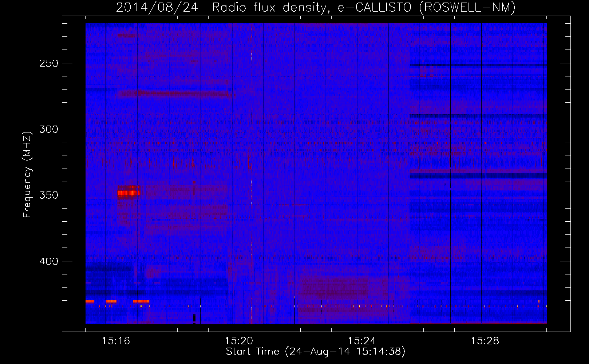This screenshot has width=589, height=364.
Task: Click the 300 frequency tick label
Action: (x=49, y=129)
